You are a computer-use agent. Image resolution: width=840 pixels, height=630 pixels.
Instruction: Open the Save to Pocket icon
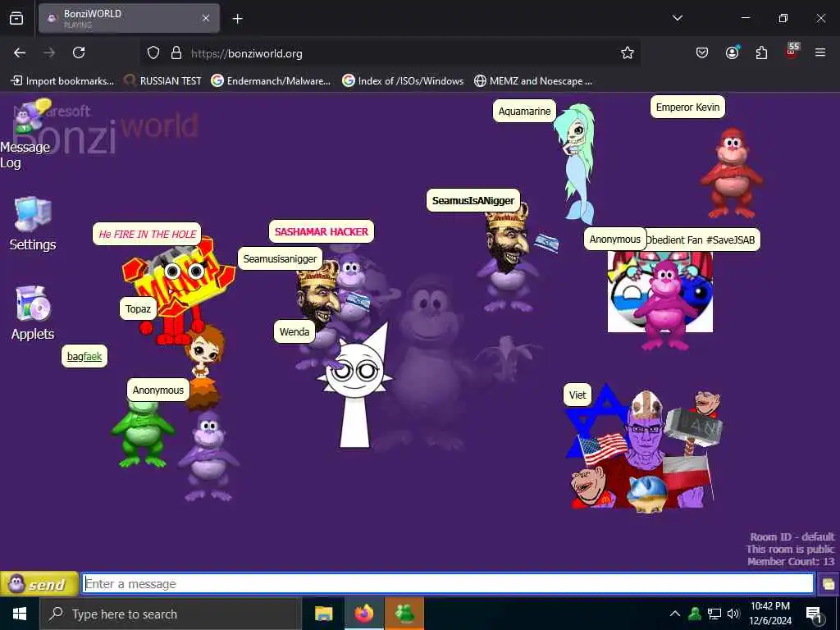coord(702,52)
